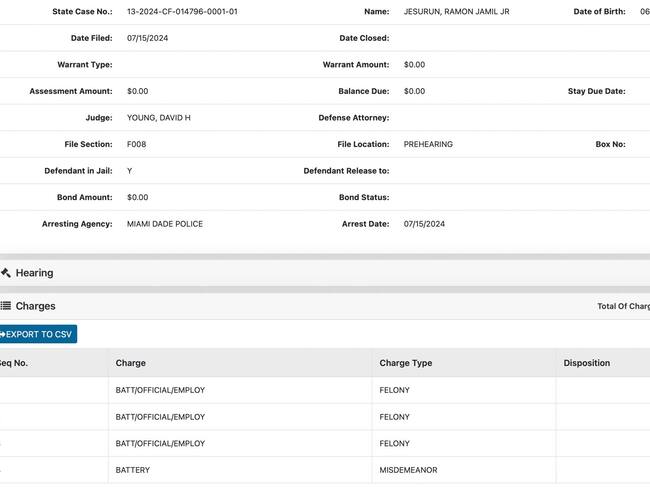650x487 pixels.
Task: Click the Total Of Charges label
Action: (623, 306)
